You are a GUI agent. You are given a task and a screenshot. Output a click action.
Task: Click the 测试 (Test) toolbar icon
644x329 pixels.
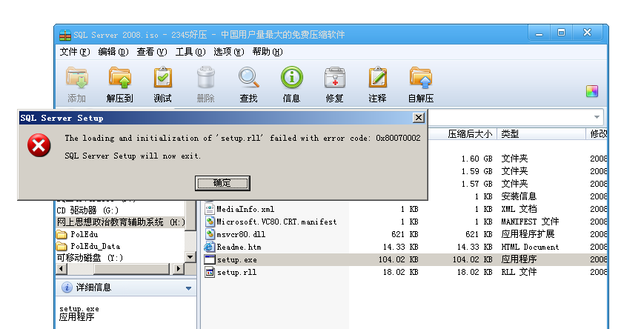(162, 77)
